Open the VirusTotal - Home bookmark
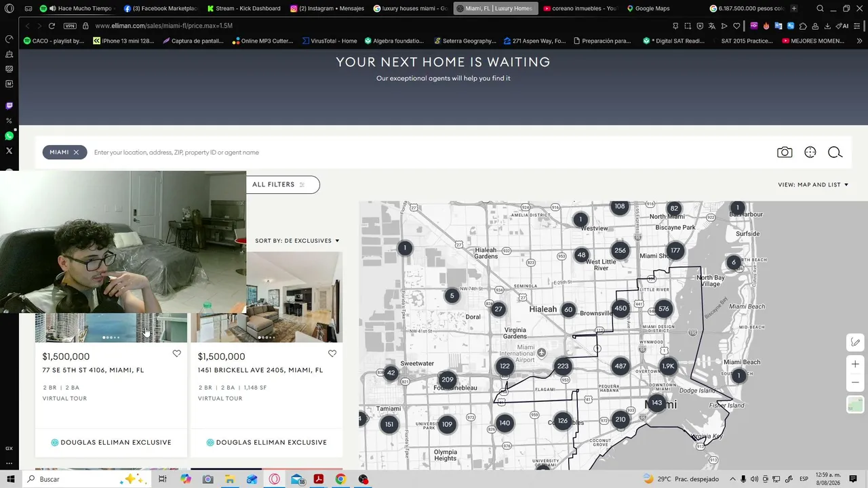This screenshot has height=488, width=868. [x=330, y=41]
